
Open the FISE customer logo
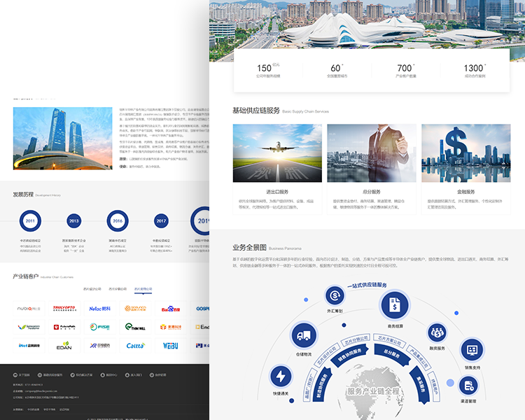coord(100,327)
